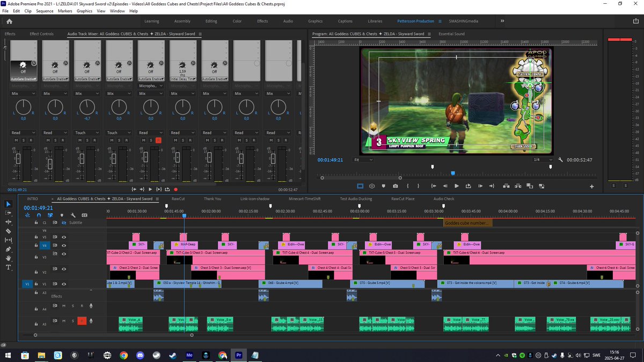Step back one frame in Program monitor
The image size is (644, 362).
pos(445,186)
